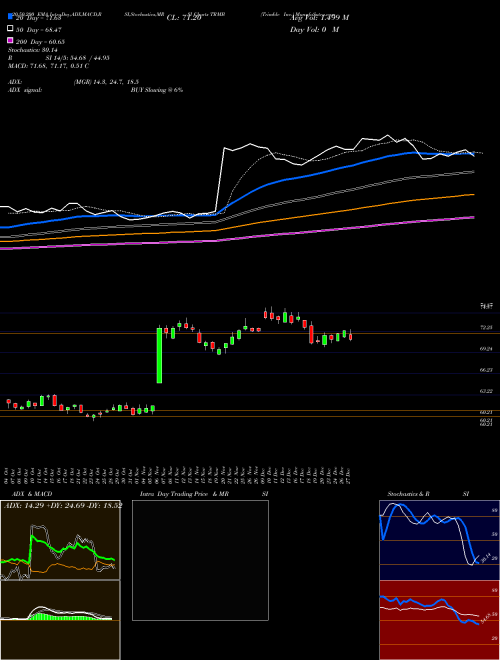
Task: Click the last red candlestick on the chart
Action: click(350, 336)
